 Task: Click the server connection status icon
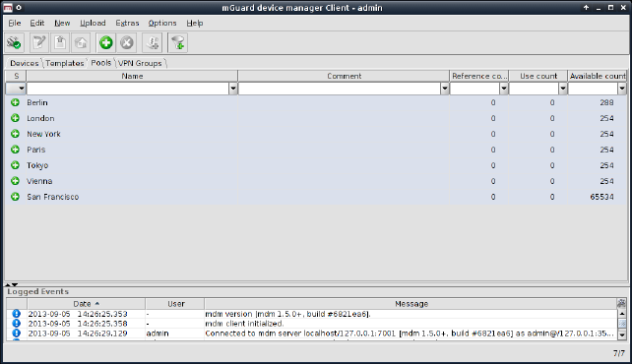click(14, 42)
